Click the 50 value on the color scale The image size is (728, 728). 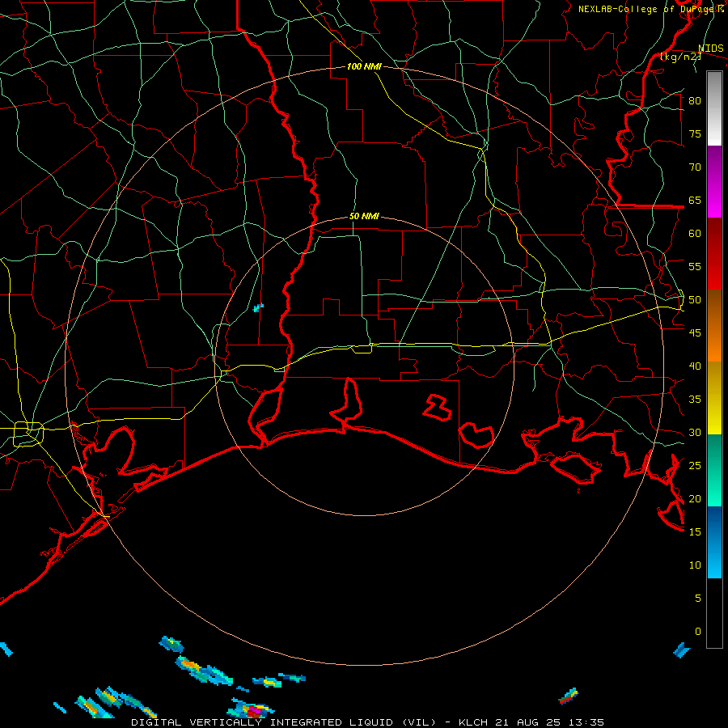point(695,300)
